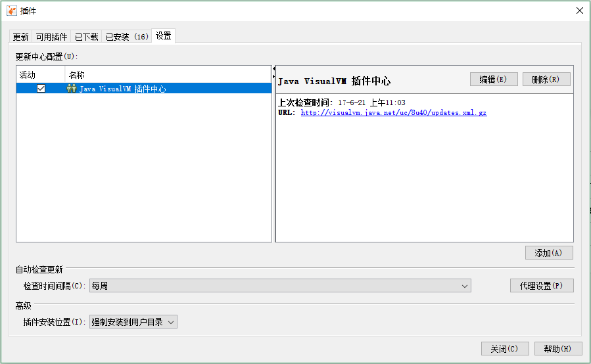Image resolution: width=591 pixels, height=364 pixels.
Task: Select the Java VisualVM 插件中心 row text
Action: pos(122,89)
